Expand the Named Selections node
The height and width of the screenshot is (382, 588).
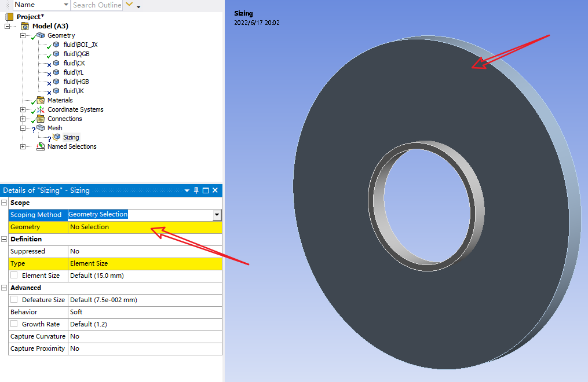tap(23, 146)
